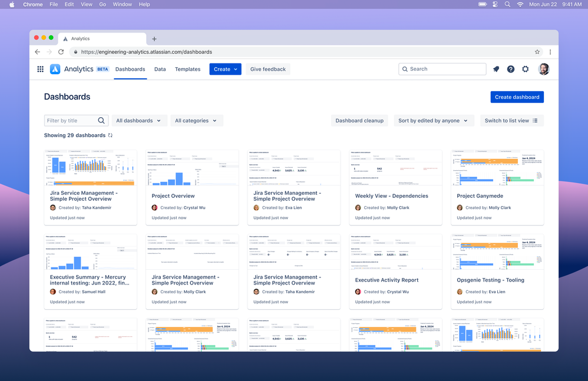Refresh the dashboards count

[x=110, y=135]
